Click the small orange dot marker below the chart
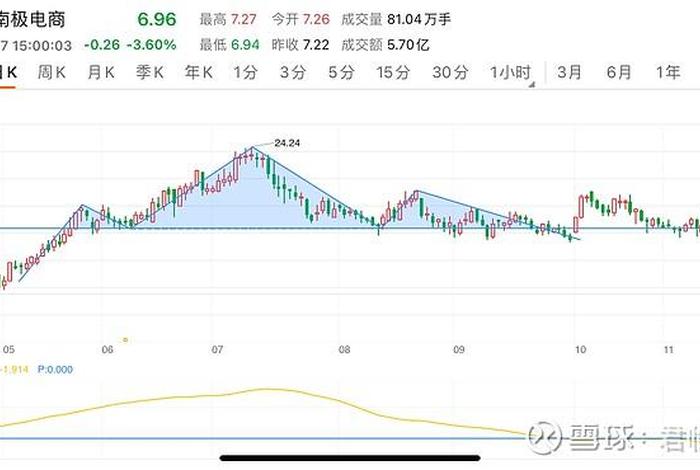 pyautogui.click(x=125, y=339)
